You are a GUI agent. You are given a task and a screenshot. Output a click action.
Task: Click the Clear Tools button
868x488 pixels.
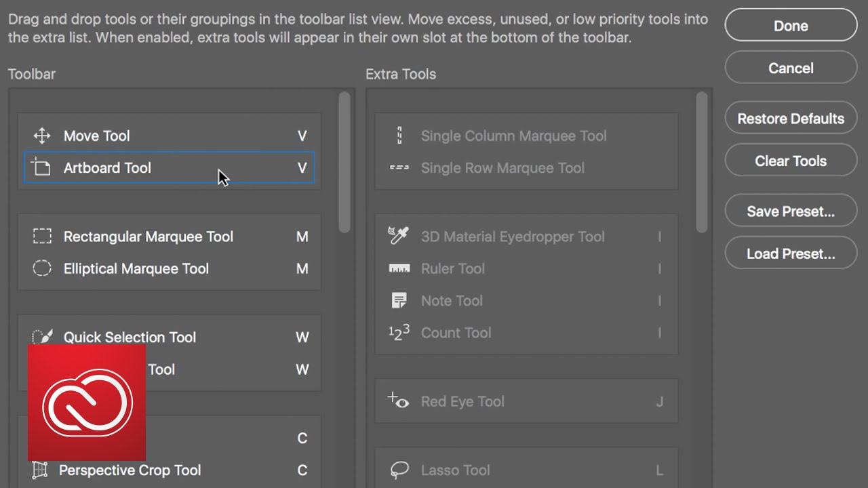[791, 161]
